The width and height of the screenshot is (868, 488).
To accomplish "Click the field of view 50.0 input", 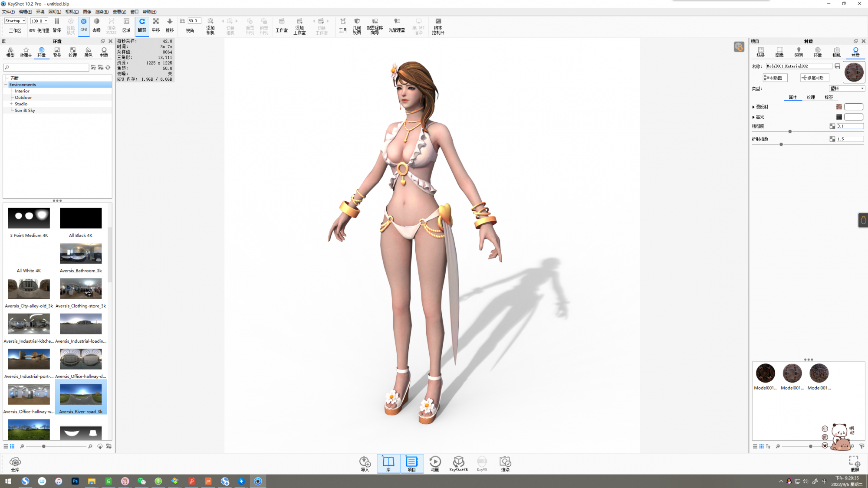I will click(194, 21).
